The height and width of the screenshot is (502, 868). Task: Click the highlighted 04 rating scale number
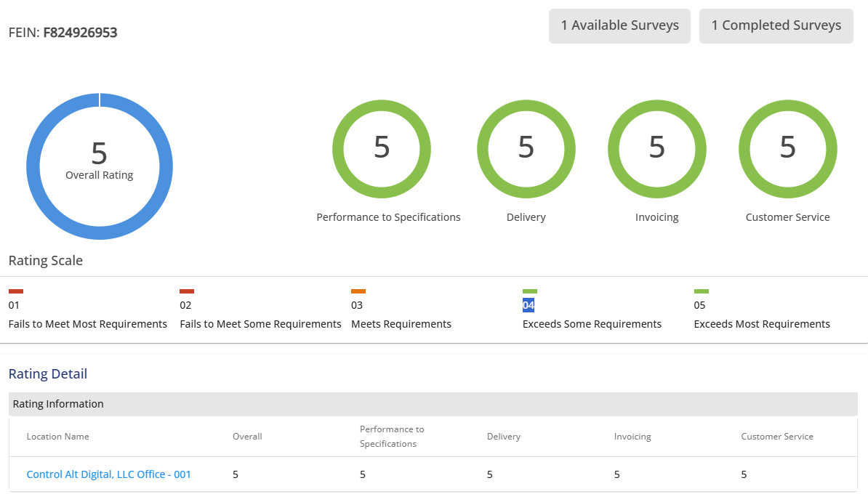(x=529, y=305)
